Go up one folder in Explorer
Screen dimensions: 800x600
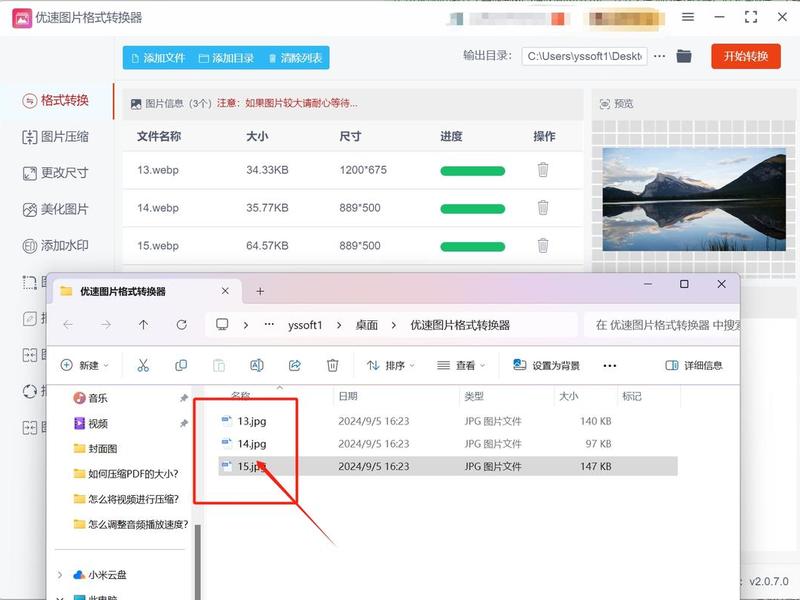(143, 324)
